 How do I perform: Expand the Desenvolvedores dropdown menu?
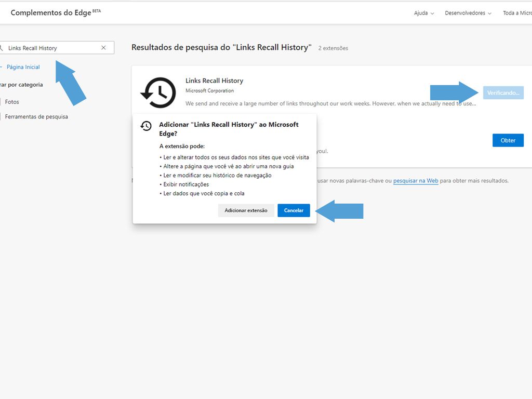coord(468,13)
